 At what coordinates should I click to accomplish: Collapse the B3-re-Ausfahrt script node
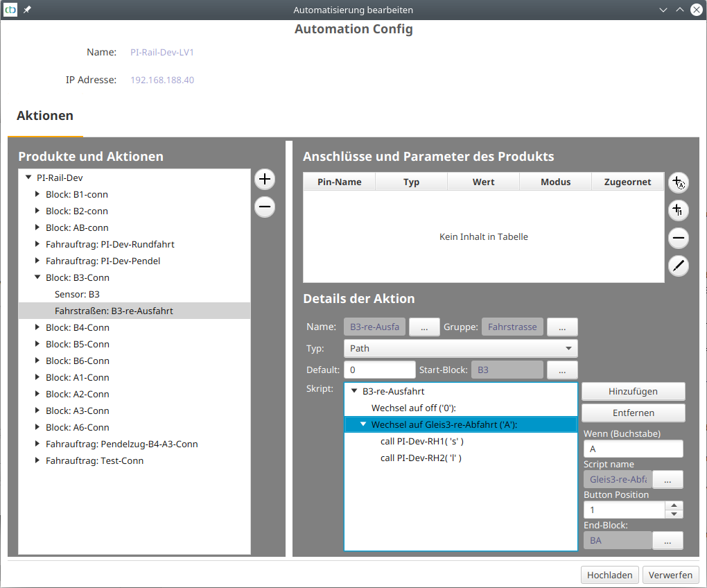pos(355,392)
